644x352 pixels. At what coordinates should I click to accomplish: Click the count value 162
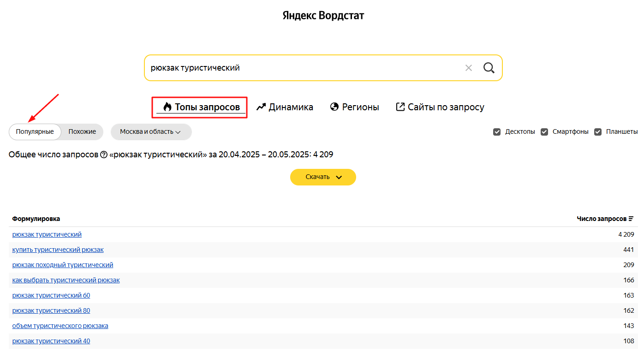[x=629, y=310]
